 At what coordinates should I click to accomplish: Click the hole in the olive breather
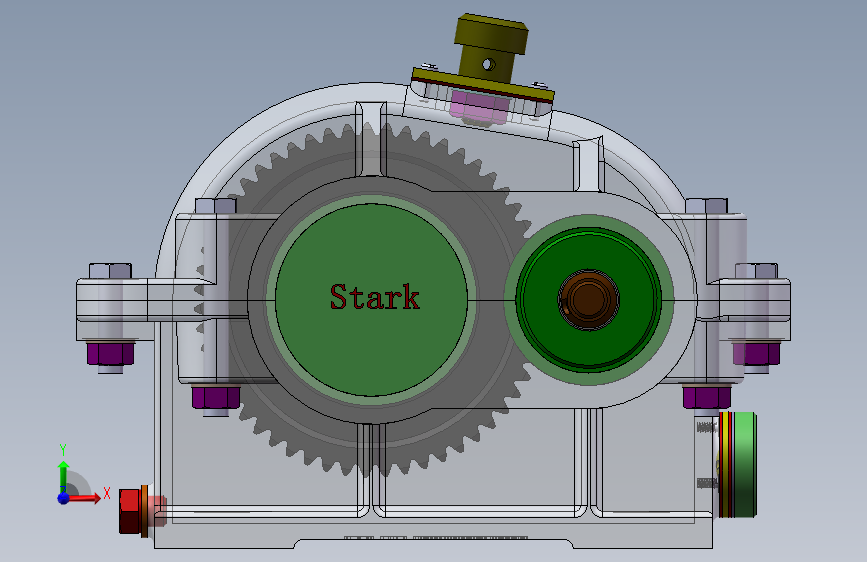488,65
